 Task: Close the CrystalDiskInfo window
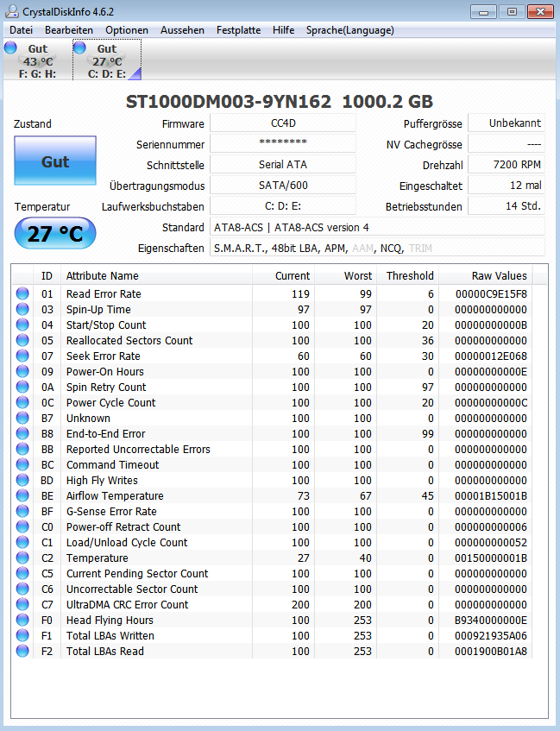point(540,12)
